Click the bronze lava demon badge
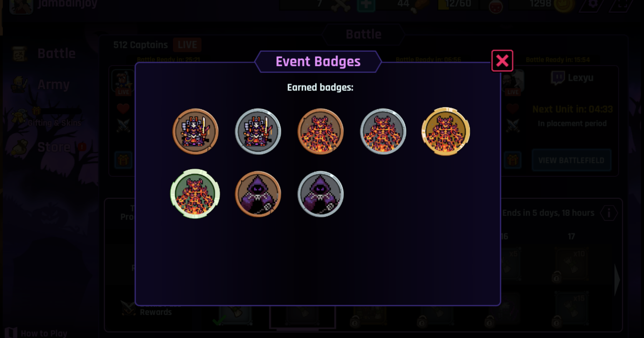The image size is (644, 338). 321,131
